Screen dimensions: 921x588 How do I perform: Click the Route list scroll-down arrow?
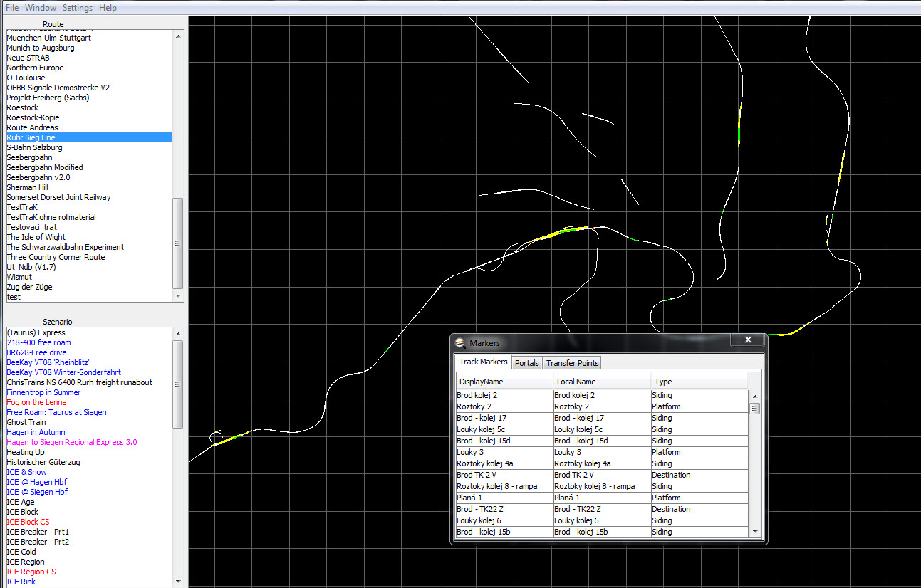178,296
